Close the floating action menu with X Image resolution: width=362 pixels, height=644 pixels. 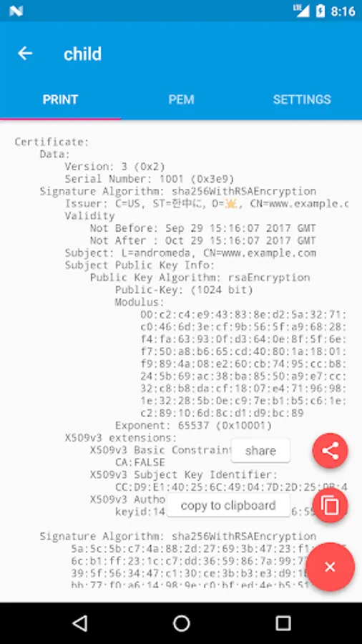coord(330,567)
